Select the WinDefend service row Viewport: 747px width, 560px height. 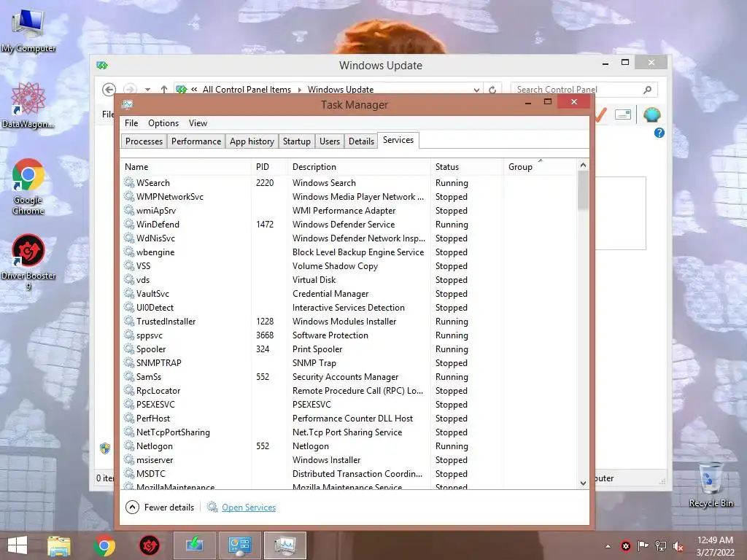349,225
